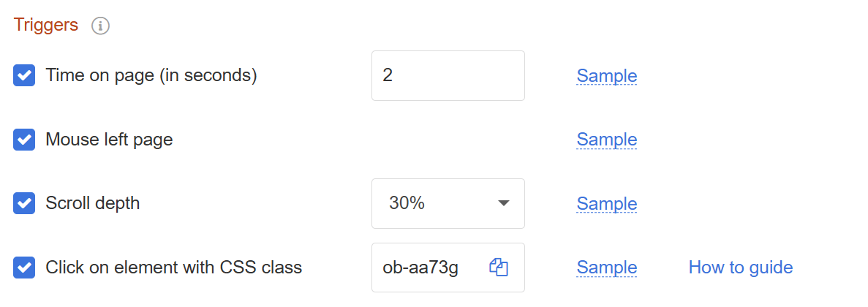868x307 pixels.
Task: Open the How to guide link
Action: pyautogui.click(x=740, y=268)
